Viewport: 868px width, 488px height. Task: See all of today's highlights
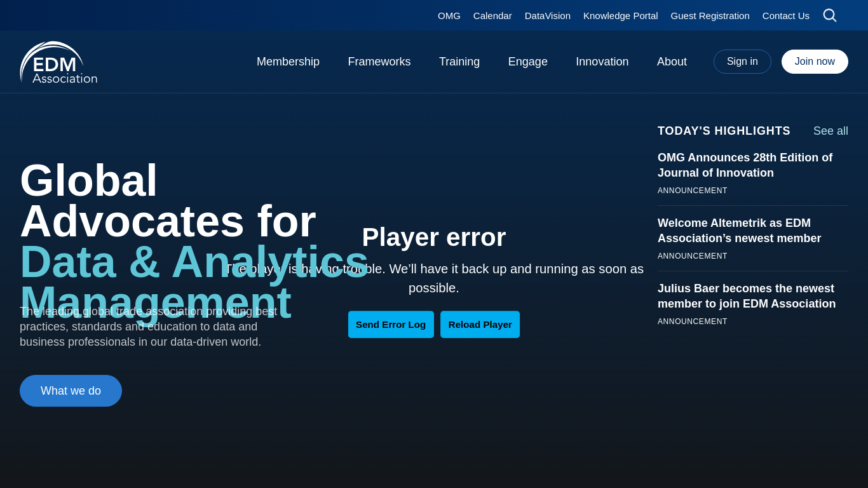point(831,131)
